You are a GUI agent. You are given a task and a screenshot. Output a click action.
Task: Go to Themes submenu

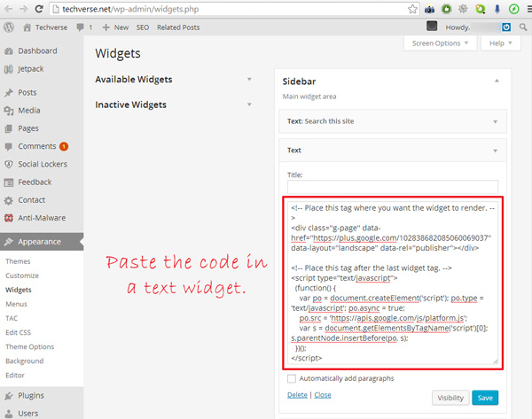click(18, 261)
